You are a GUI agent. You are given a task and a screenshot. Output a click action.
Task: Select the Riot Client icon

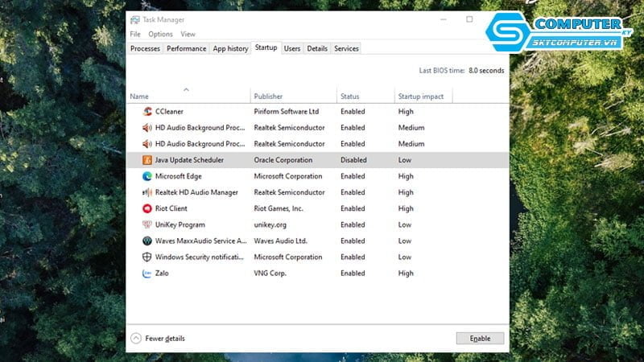pos(147,208)
